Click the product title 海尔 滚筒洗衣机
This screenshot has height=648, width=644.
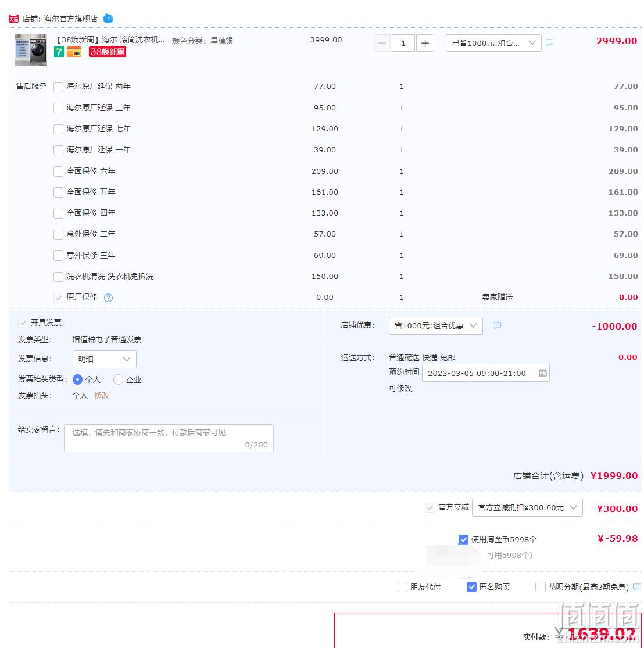tap(110, 40)
